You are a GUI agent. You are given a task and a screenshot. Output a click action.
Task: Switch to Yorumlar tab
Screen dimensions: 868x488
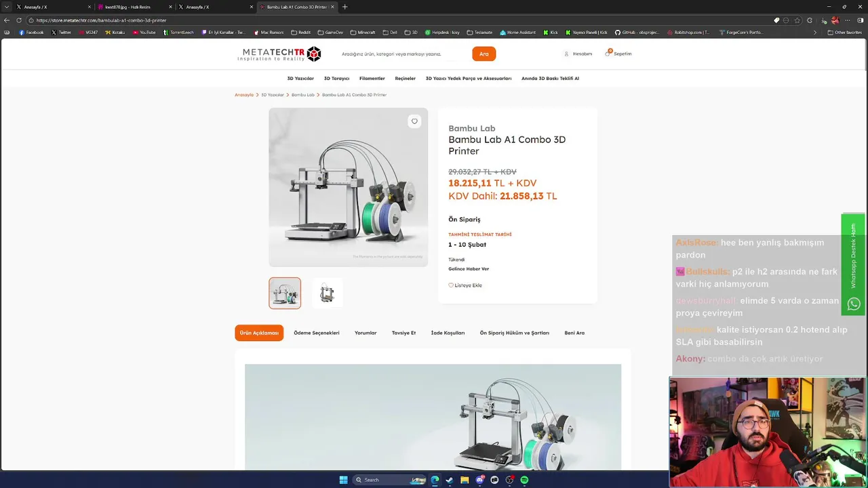tap(366, 333)
